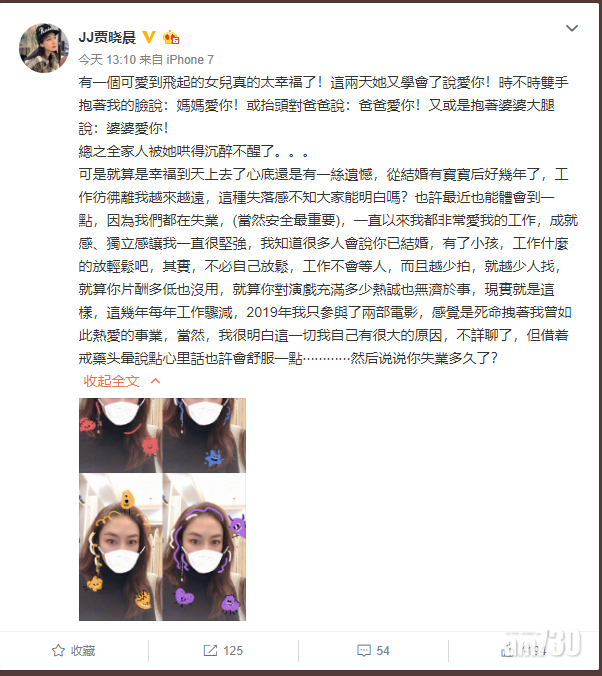Open the JJ贾晓晨 username link
602x676 pixels.
click(x=107, y=37)
